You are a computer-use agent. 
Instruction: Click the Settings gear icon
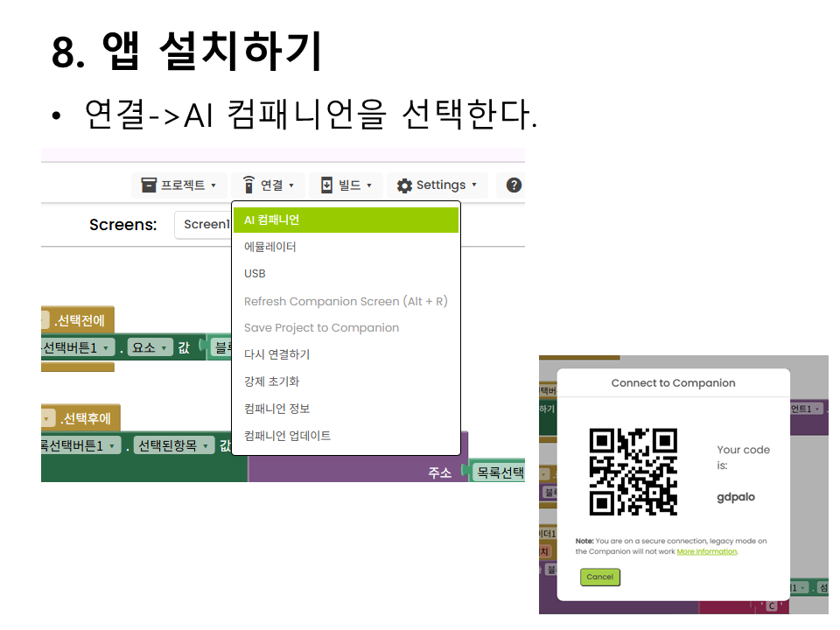click(x=404, y=185)
